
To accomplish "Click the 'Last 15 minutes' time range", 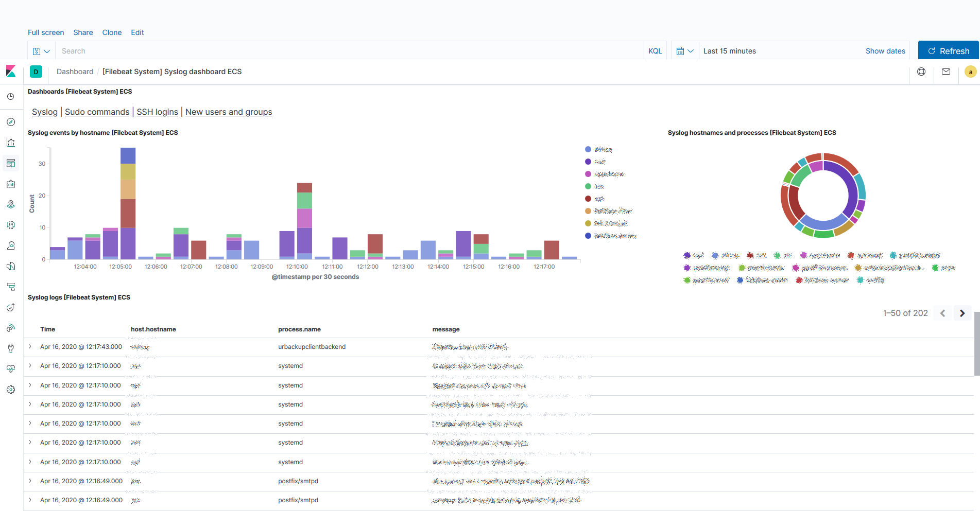I will (730, 51).
